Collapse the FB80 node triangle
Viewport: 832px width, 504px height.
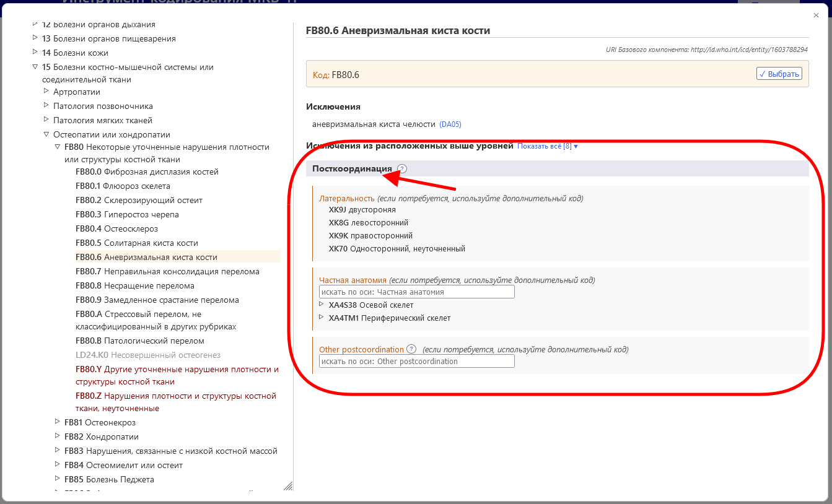pos(57,147)
